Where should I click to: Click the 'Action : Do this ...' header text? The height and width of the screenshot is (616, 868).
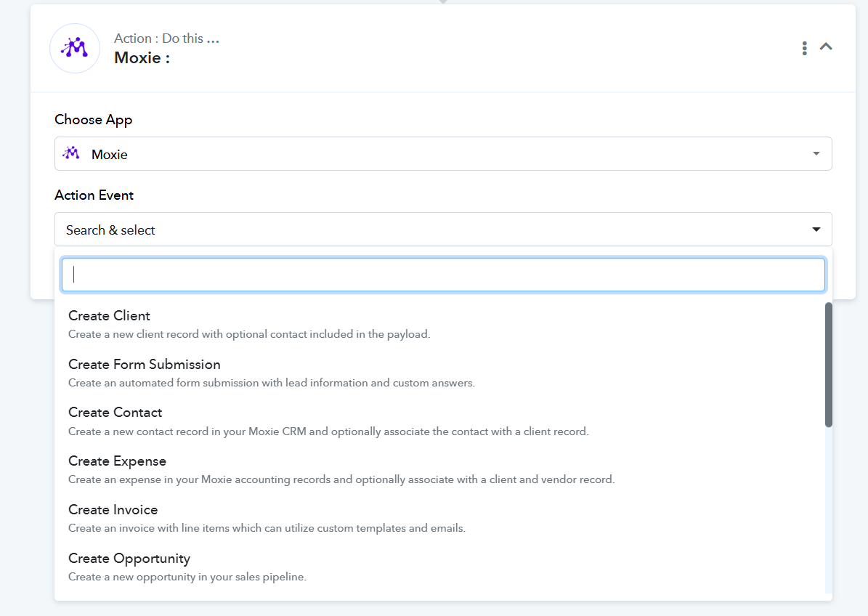[166, 38]
